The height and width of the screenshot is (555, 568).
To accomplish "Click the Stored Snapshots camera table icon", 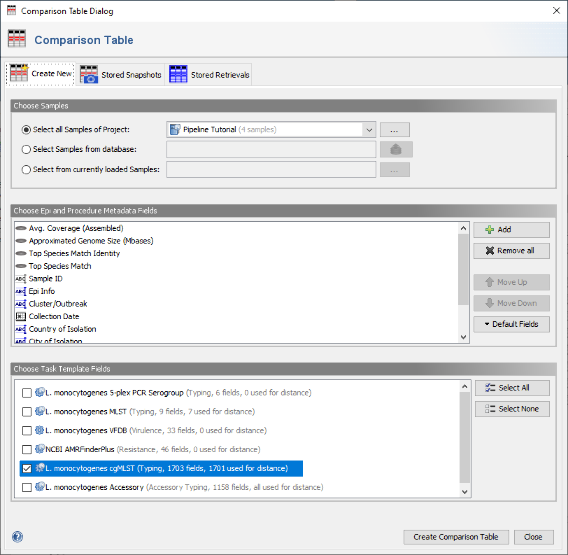I will click(89, 74).
